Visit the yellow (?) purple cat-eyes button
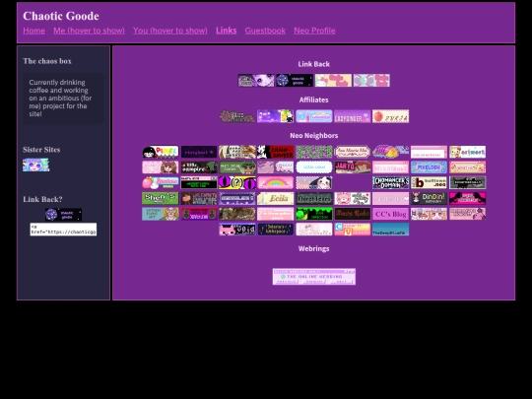Viewport: 532px width, 399px height. click(237, 183)
